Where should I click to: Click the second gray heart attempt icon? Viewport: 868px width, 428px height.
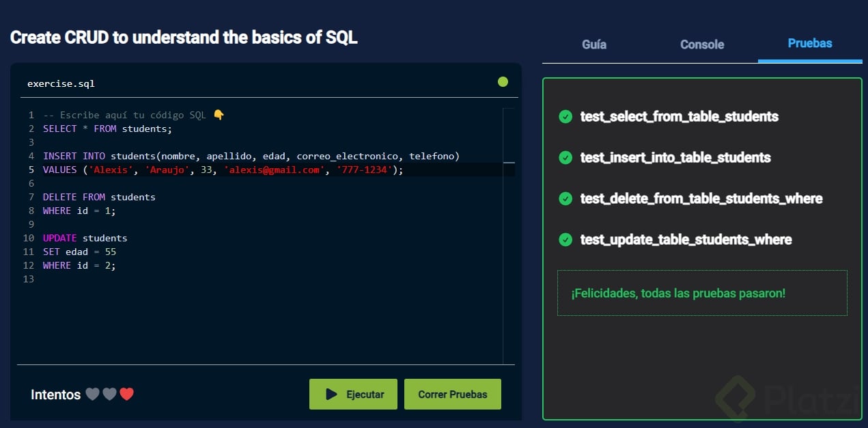click(x=109, y=394)
